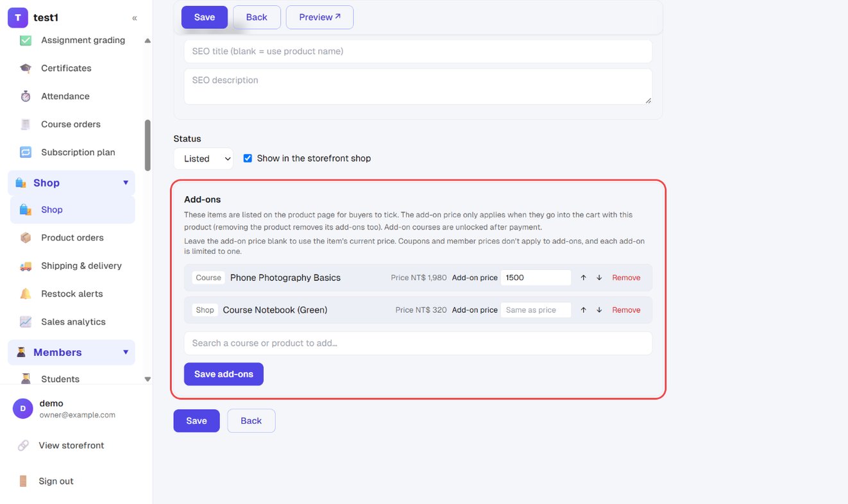Remove the Course Notebook (Green) add-on
The width and height of the screenshot is (848, 504).
[626, 310]
